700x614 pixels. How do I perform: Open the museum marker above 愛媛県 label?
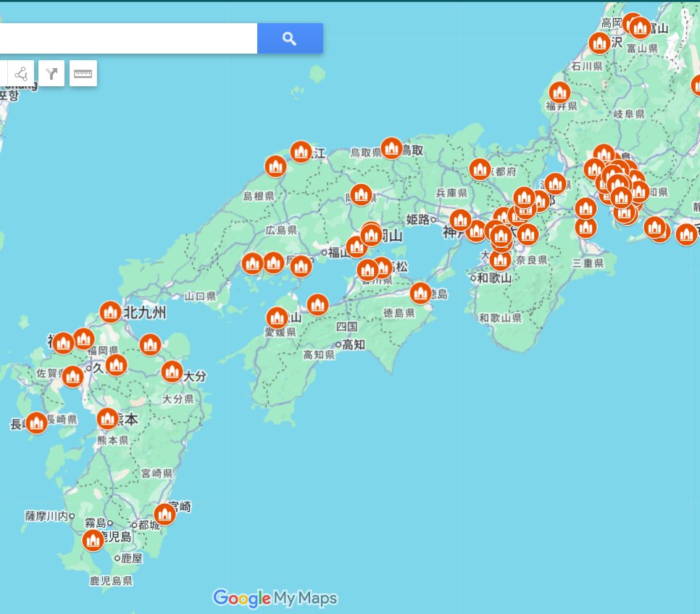tap(277, 318)
